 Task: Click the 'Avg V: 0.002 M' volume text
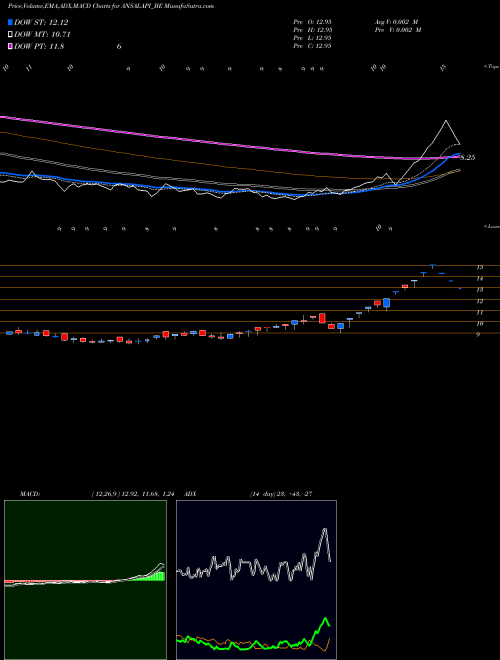click(x=396, y=22)
